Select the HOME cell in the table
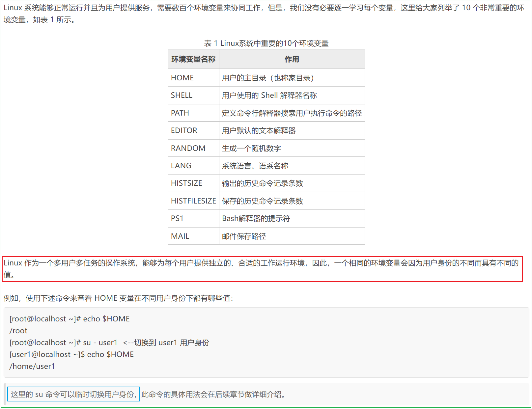Screen dimensions: 532x409 (193, 78)
